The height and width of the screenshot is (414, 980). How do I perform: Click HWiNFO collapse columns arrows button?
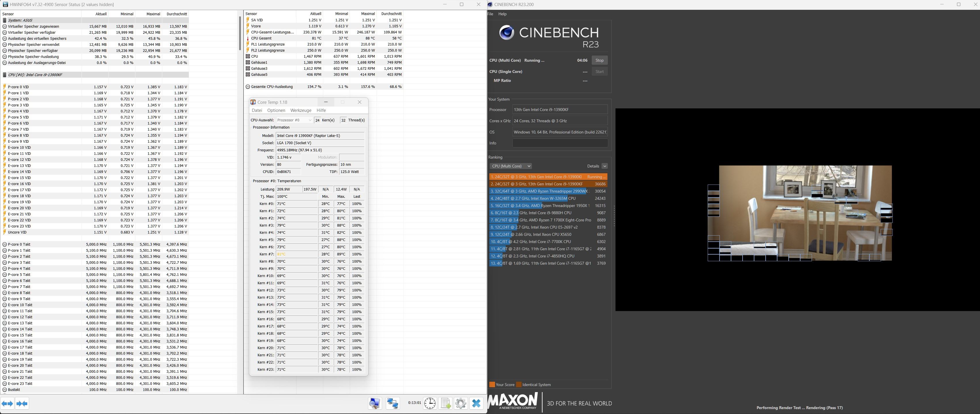[22, 403]
